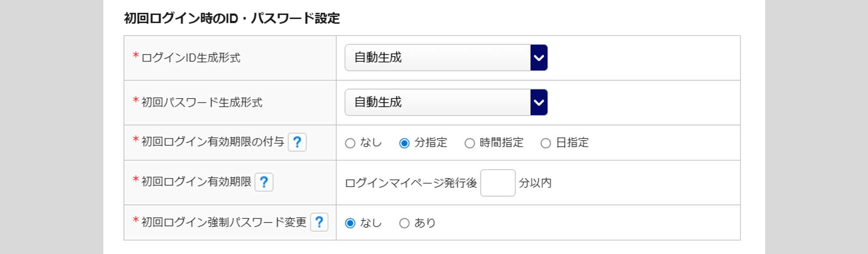Open help icon next to 初回ログイン有効期限

click(264, 182)
